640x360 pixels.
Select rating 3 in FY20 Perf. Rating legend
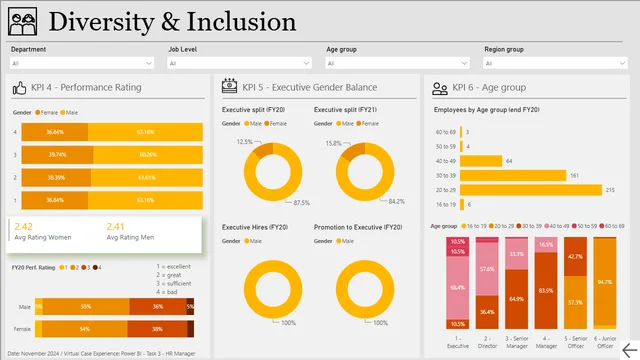coord(85,268)
